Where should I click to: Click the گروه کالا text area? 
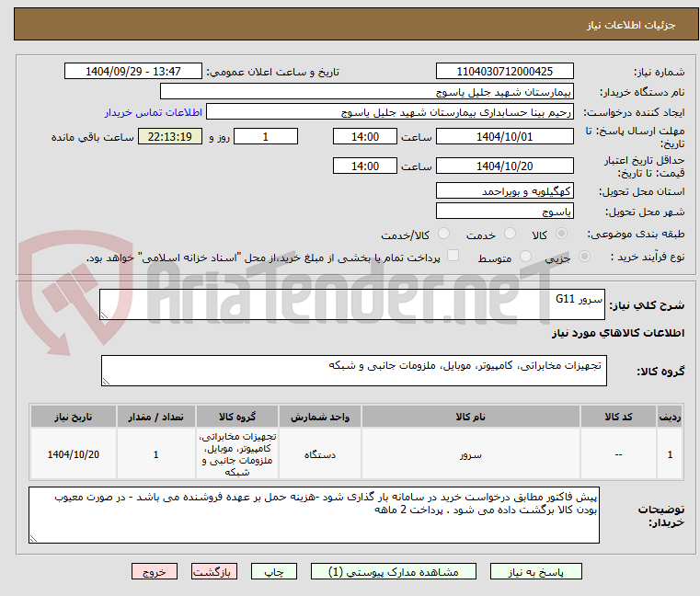[353, 371]
